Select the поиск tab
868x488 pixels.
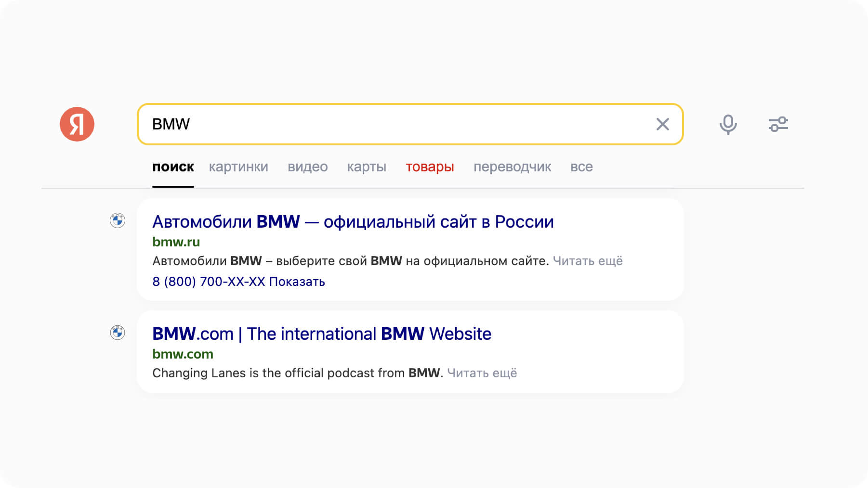point(173,167)
